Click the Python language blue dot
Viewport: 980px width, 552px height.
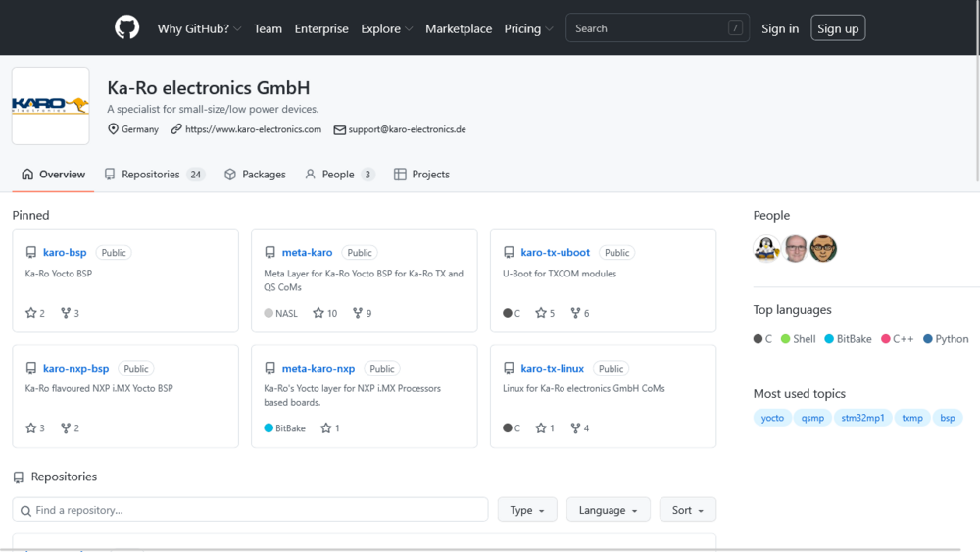click(928, 339)
